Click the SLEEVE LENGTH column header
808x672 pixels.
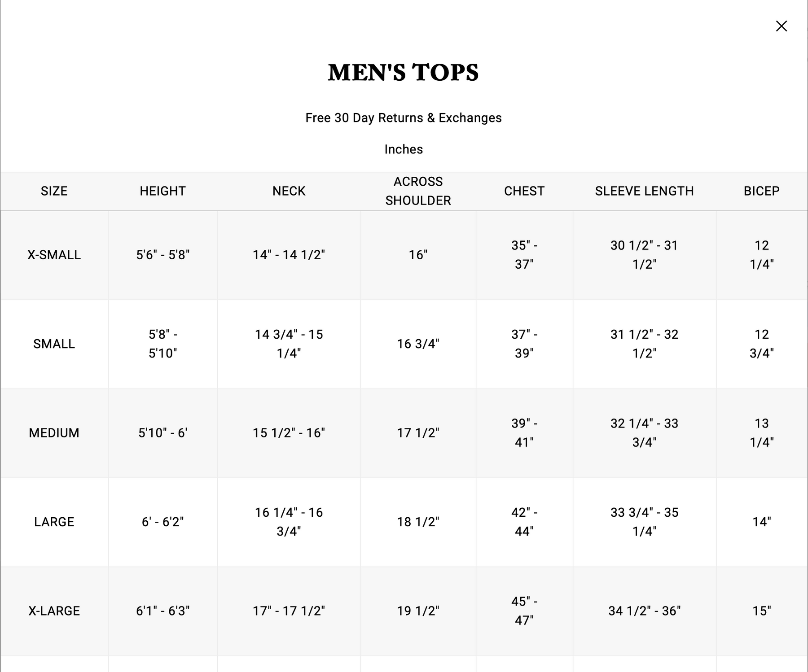click(x=644, y=191)
